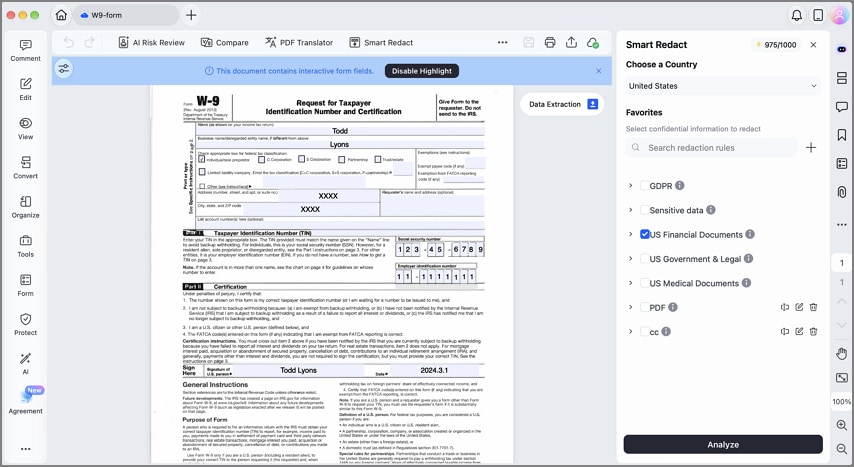This screenshot has height=467, width=854.
Task: Enable the PDF rule checkbox
Action: click(644, 307)
